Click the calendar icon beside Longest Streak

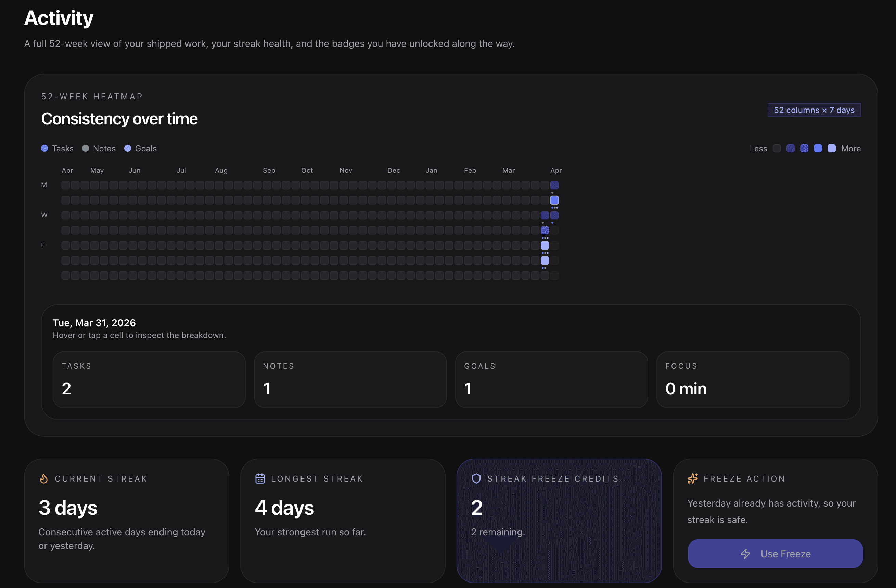click(260, 478)
